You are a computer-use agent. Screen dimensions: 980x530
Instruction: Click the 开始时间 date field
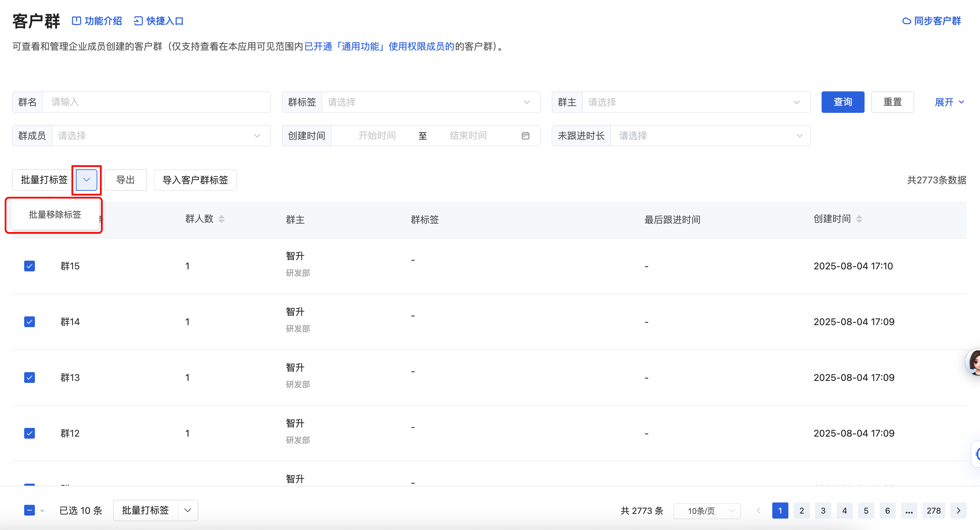click(x=377, y=136)
